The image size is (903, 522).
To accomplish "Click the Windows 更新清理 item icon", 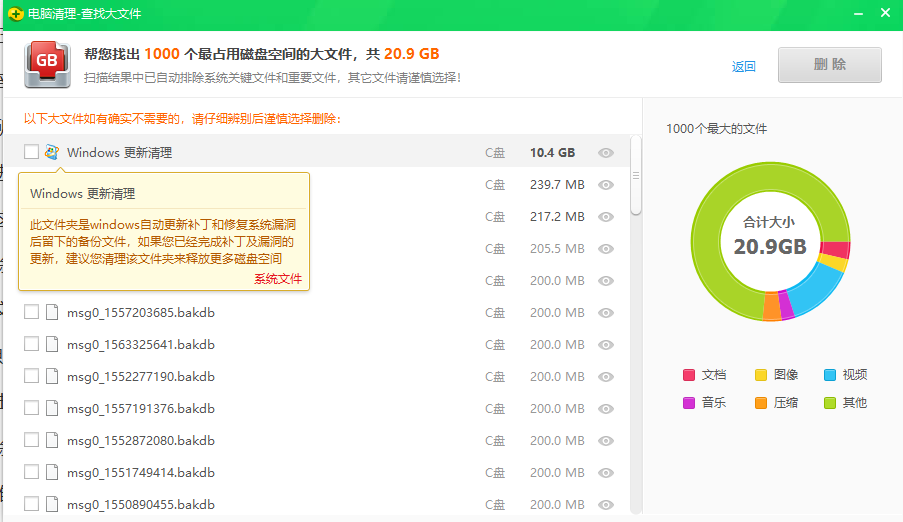I will (x=52, y=153).
